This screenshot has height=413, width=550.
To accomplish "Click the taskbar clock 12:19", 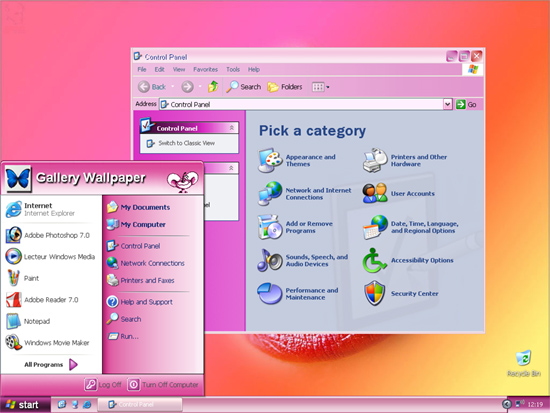I will (x=535, y=405).
